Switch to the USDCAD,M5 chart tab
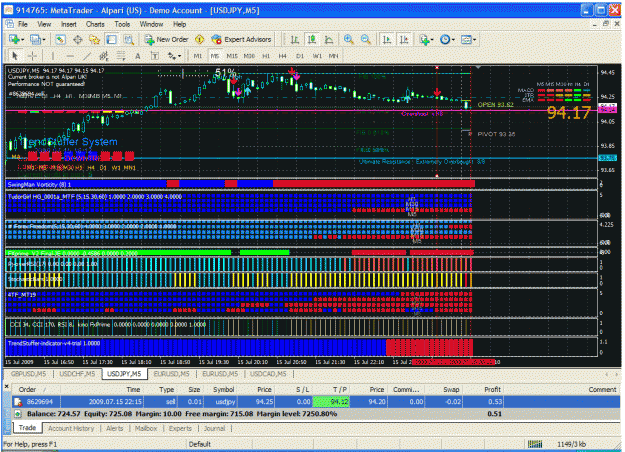This screenshot has width=625, height=452. (x=268, y=373)
